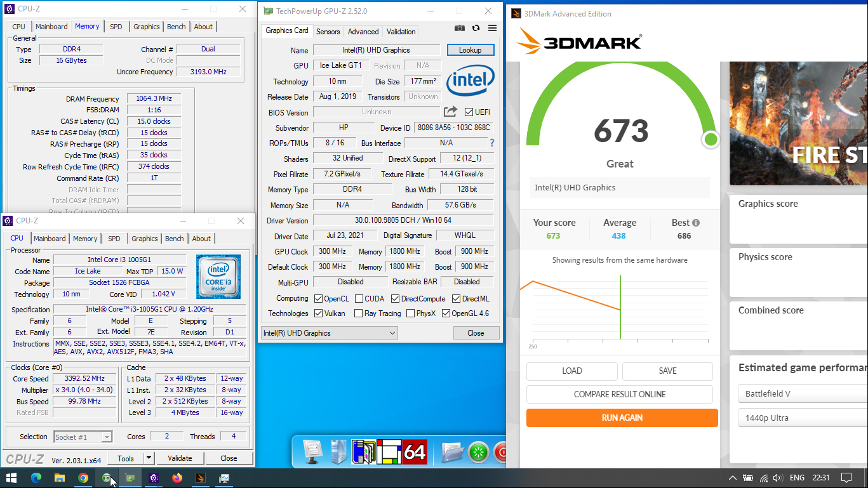The width and height of the screenshot is (868, 488).
Task: Toggle the Vulkan checkbox
Action: [x=319, y=313]
